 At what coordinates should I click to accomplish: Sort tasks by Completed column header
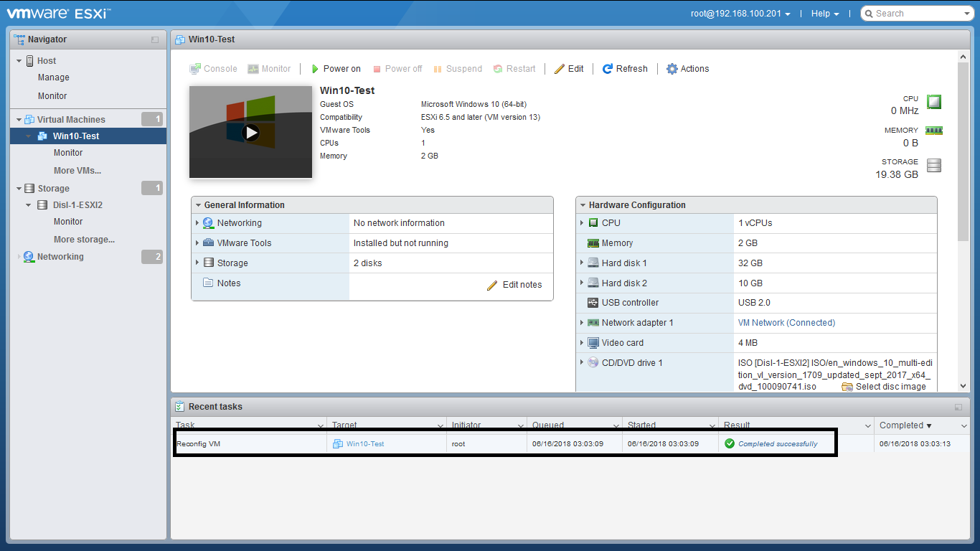(905, 425)
